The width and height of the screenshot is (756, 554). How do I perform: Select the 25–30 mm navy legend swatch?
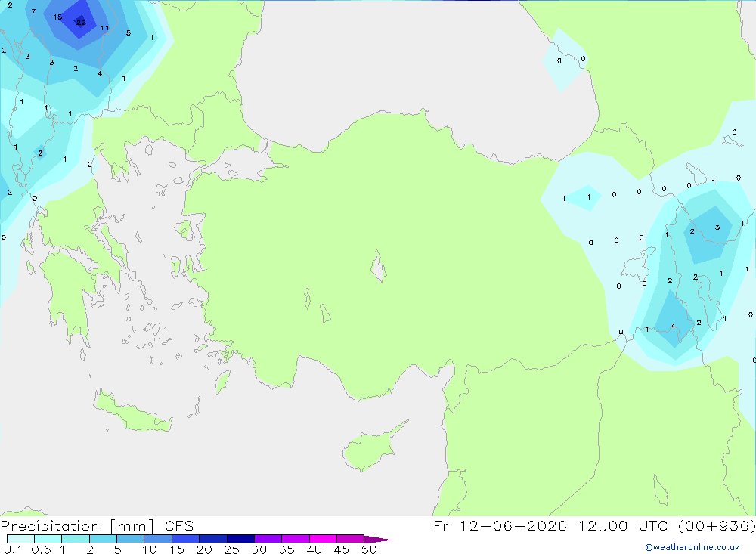[x=240, y=539]
